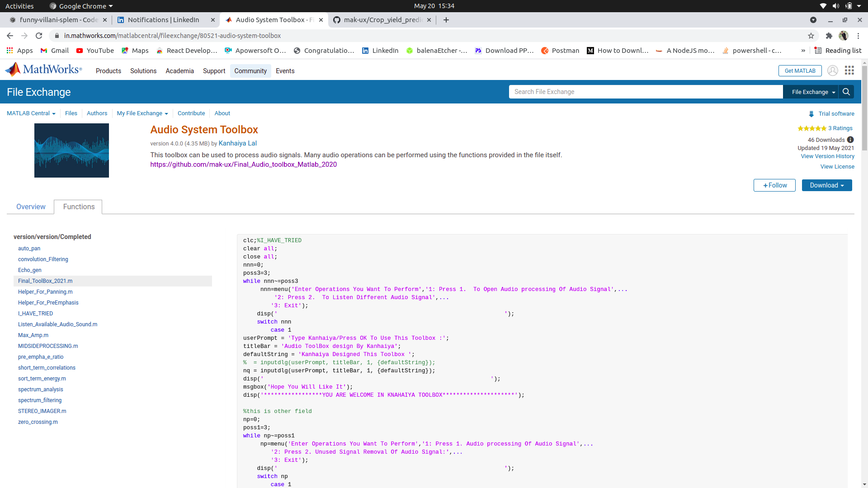Open the Reading list
868x488 pixels.
click(x=838, y=51)
